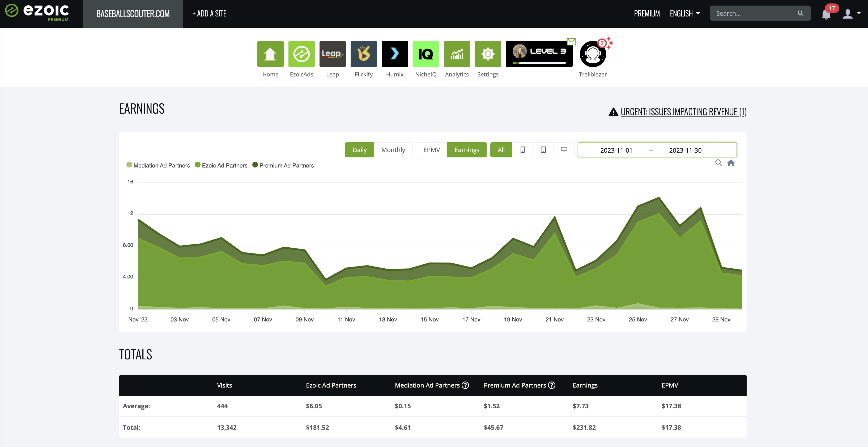868x447 pixels.
Task: Open urgent issues impacting revenue link
Action: click(683, 112)
